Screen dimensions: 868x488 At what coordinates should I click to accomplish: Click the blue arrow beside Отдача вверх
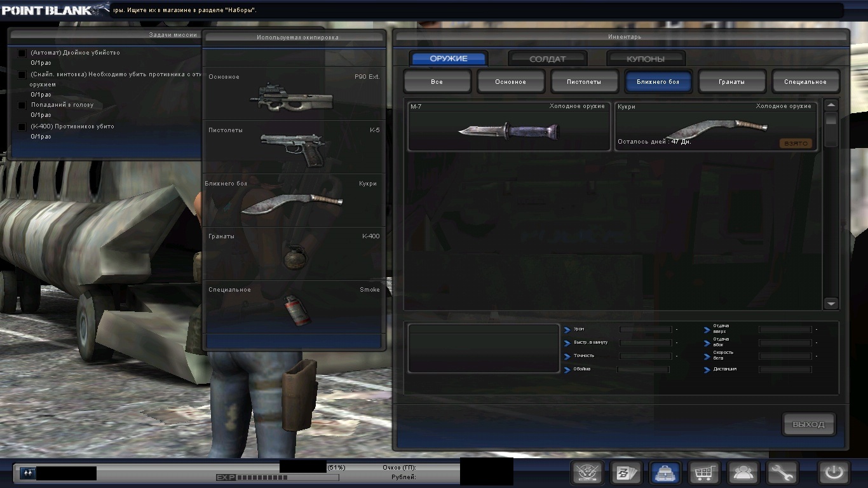coord(707,330)
